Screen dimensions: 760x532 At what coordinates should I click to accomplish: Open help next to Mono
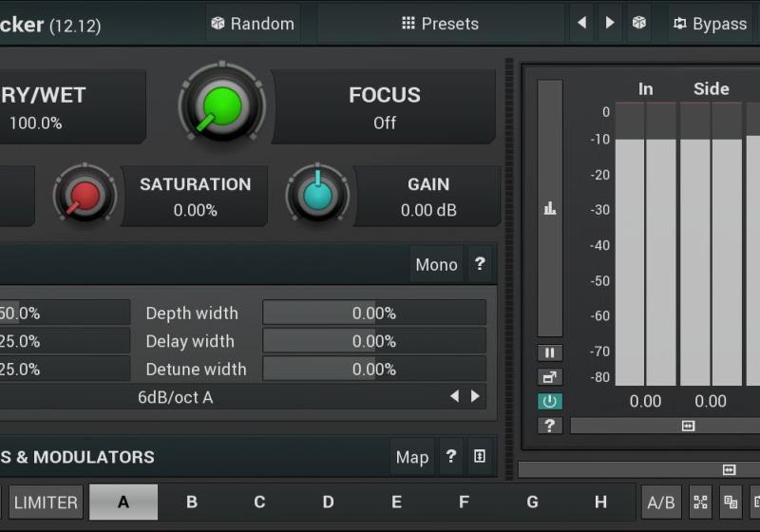480,264
